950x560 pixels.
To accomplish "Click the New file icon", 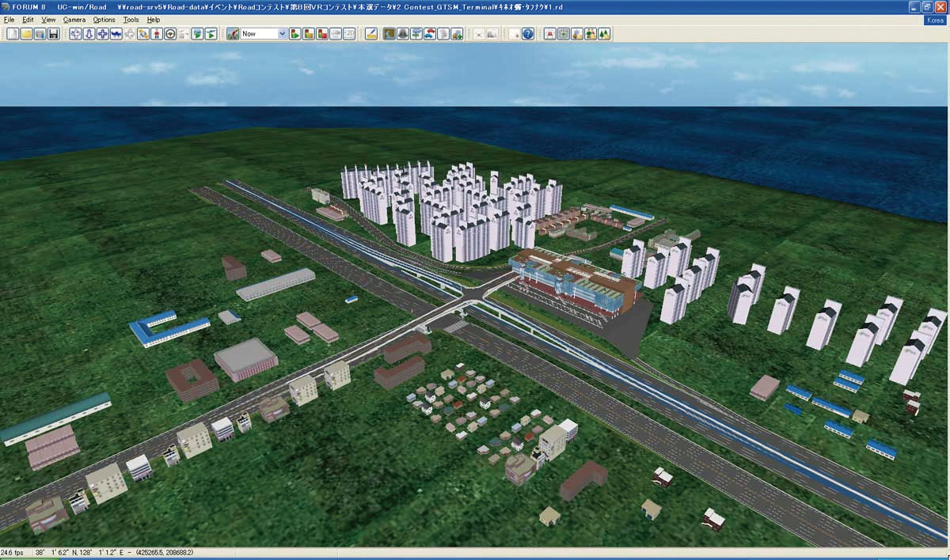I will 13,34.
